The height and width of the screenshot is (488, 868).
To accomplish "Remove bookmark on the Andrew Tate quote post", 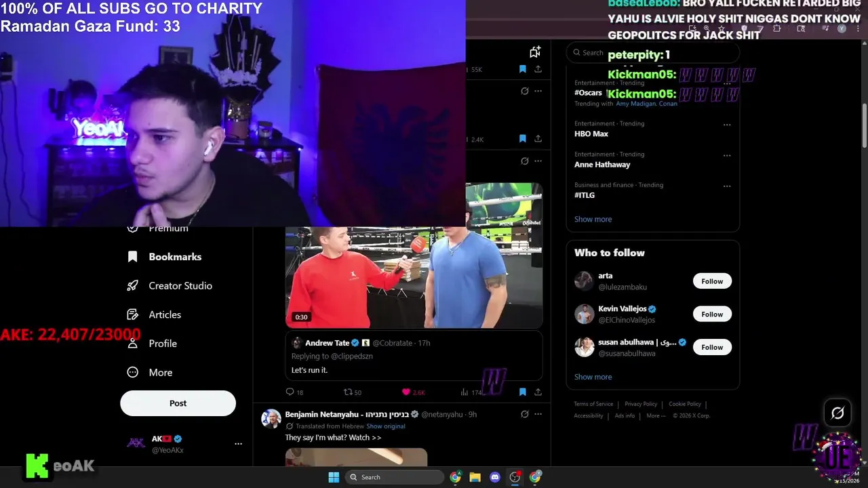I will [x=522, y=392].
